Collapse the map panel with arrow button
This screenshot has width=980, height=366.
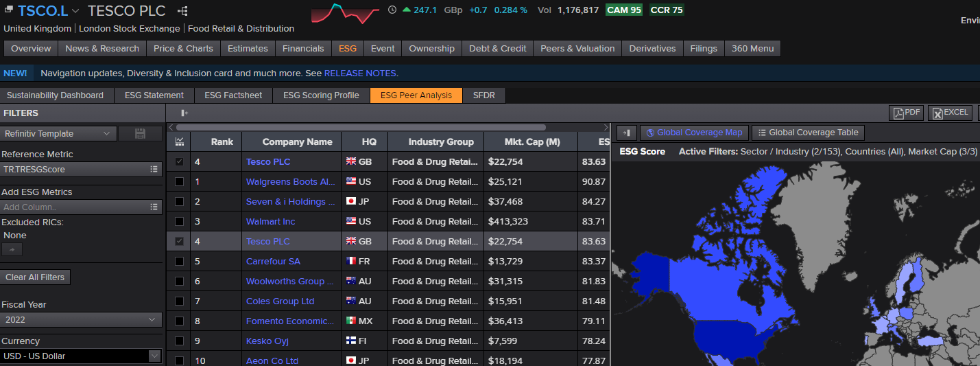[627, 133]
